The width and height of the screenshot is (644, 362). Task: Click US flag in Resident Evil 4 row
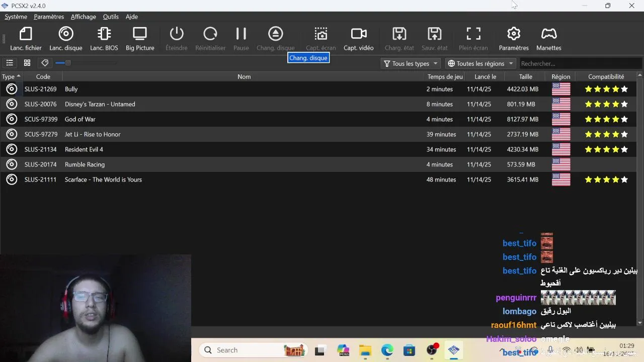[x=561, y=149]
